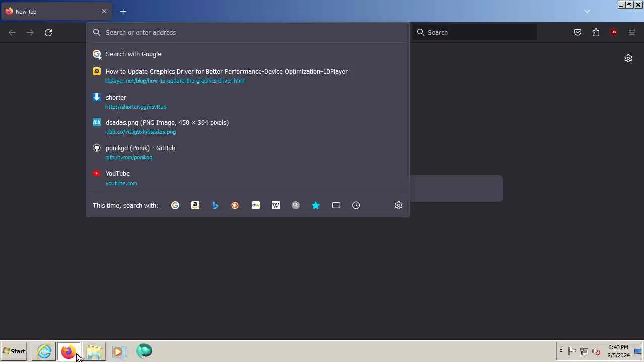
Task: Select the gray magnifier search engine icon
Action: click(x=296, y=205)
